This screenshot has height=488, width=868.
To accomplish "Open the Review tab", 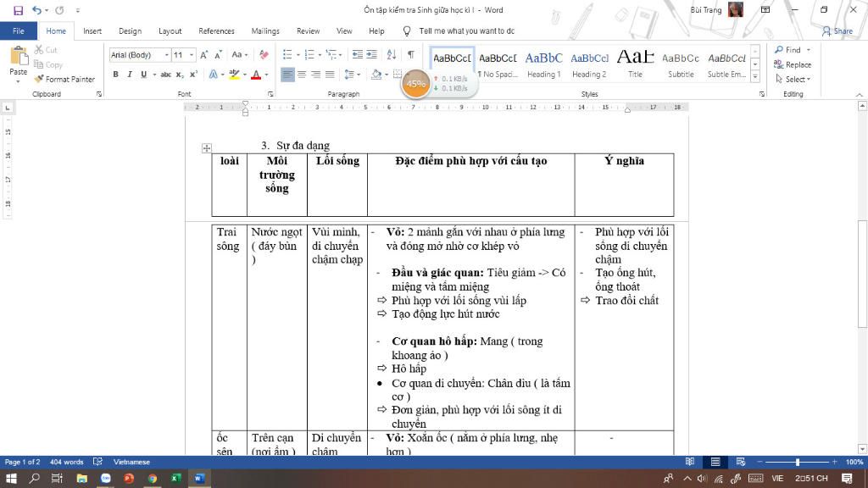I will 308,31.
